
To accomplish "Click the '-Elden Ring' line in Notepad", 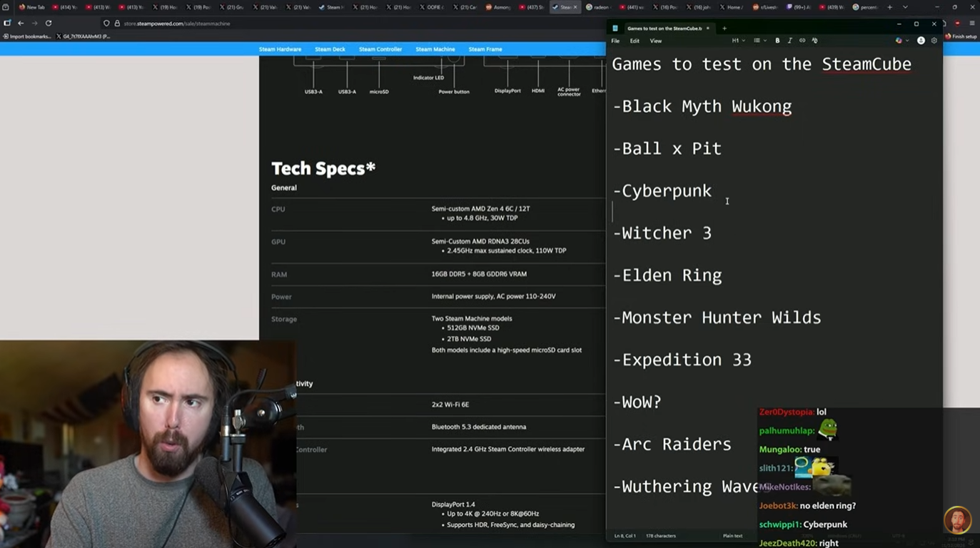I will click(x=667, y=275).
